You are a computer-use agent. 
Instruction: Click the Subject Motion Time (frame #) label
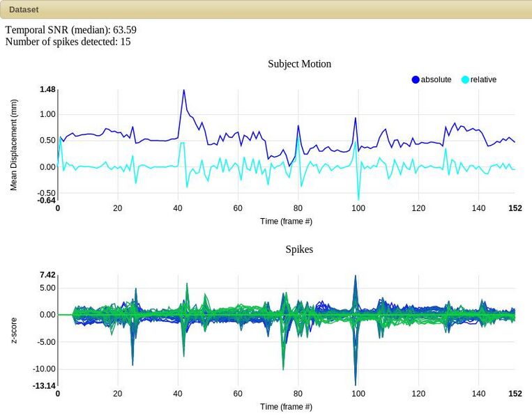(x=286, y=222)
